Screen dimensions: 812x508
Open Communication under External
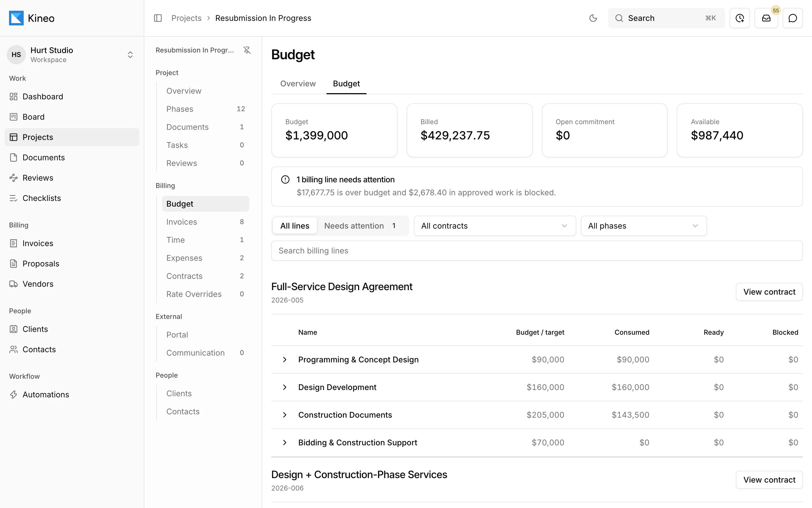[x=205, y=353]
